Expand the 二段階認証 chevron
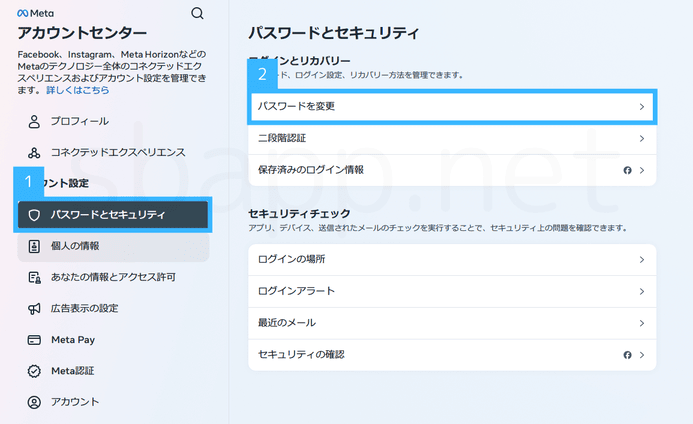This screenshot has width=693, height=424. [x=642, y=138]
